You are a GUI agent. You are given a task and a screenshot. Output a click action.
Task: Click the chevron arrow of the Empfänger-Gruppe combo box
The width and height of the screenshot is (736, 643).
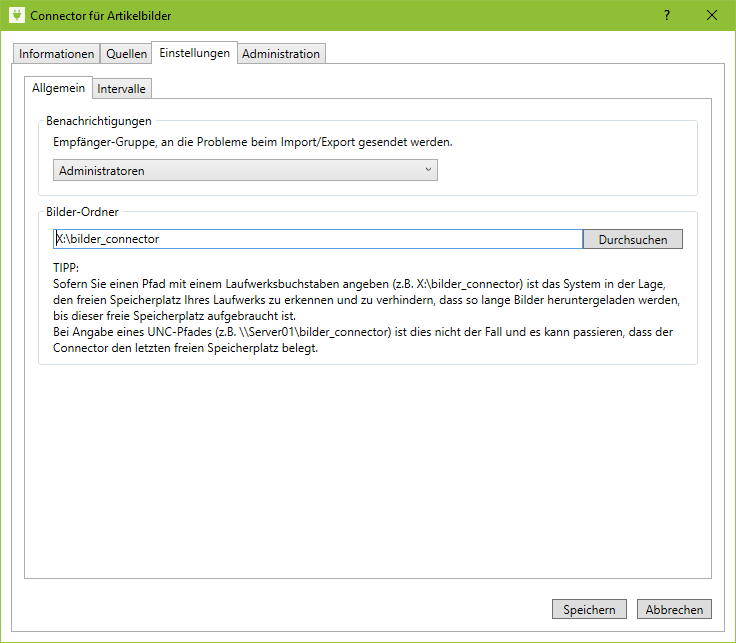pyautogui.click(x=428, y=170)
